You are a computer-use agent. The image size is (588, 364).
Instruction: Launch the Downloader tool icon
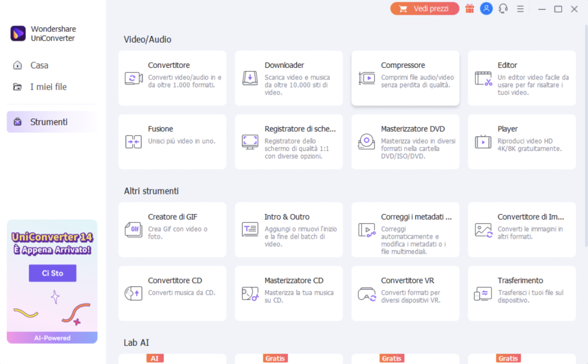coord(250,78)
